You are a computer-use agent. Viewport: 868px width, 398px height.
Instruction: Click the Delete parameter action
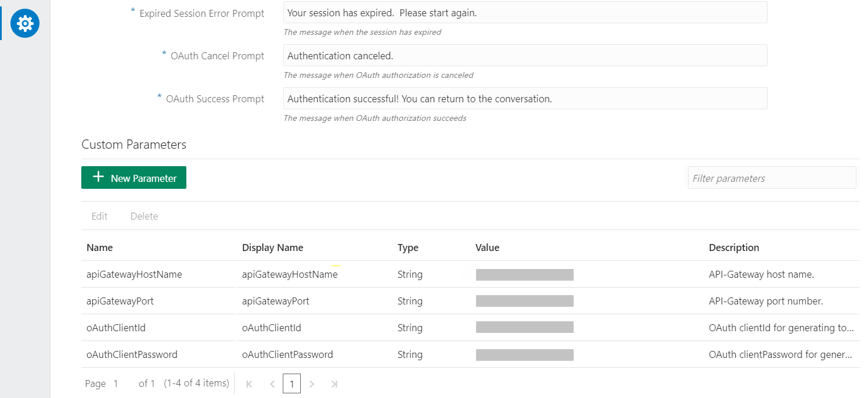(x=144, y=216)
